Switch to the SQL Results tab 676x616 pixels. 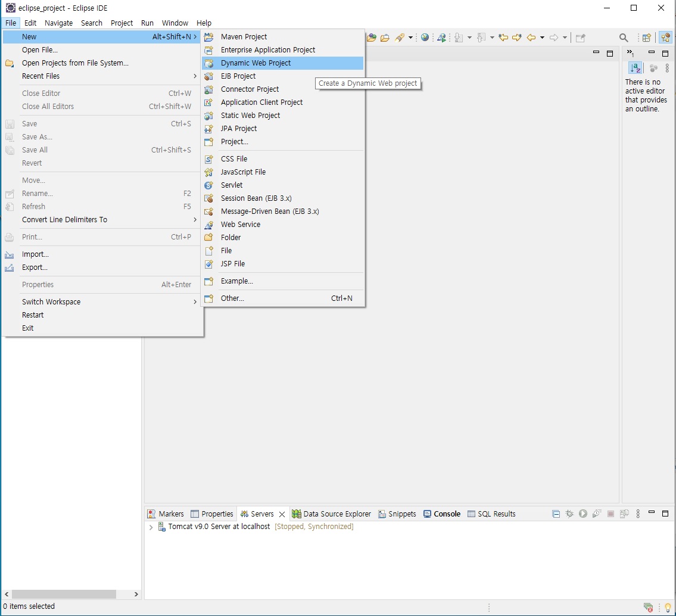pos(491,514)
